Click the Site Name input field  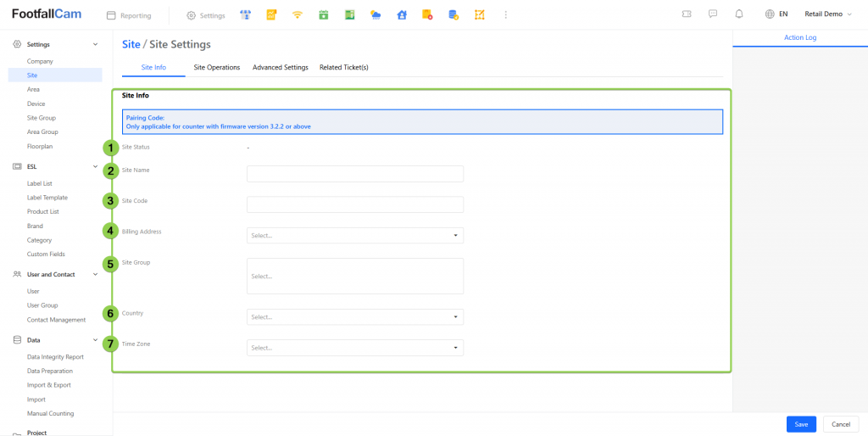tap(354, 174)
